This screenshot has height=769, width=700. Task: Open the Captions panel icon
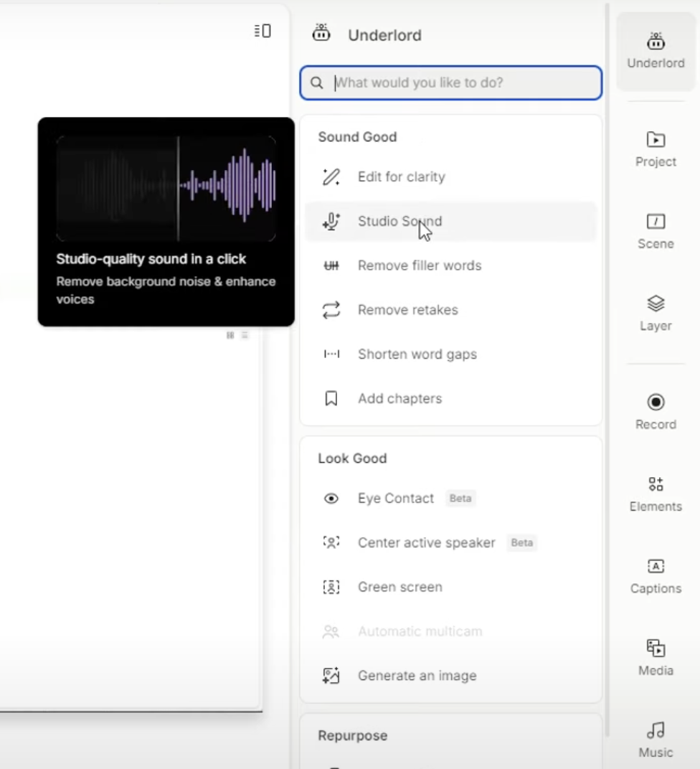[x=656, y=567]
